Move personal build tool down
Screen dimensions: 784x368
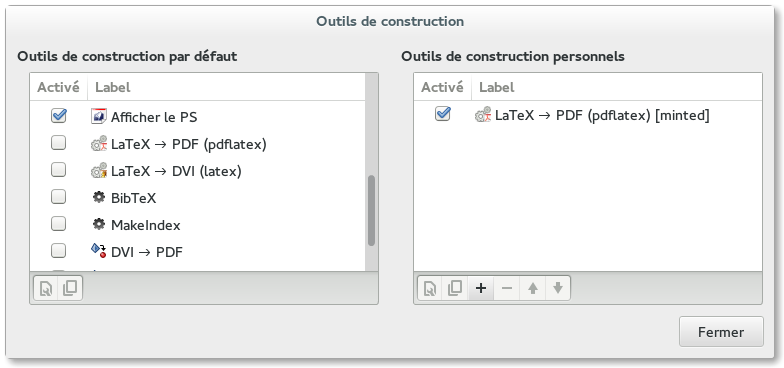(558, 288)
